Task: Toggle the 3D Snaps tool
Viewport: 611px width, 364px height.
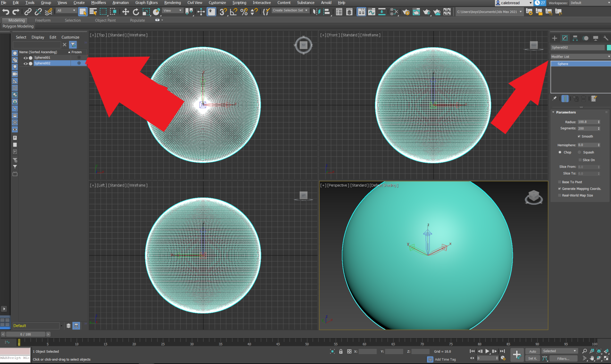Action: (x=223, y=12)
